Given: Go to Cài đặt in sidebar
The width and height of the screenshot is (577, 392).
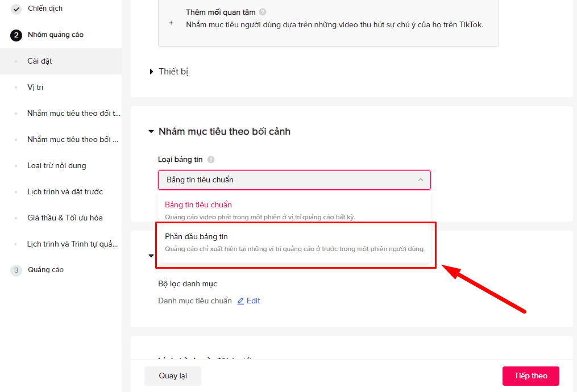Looking at the screenshot, I should coord(40,61).
